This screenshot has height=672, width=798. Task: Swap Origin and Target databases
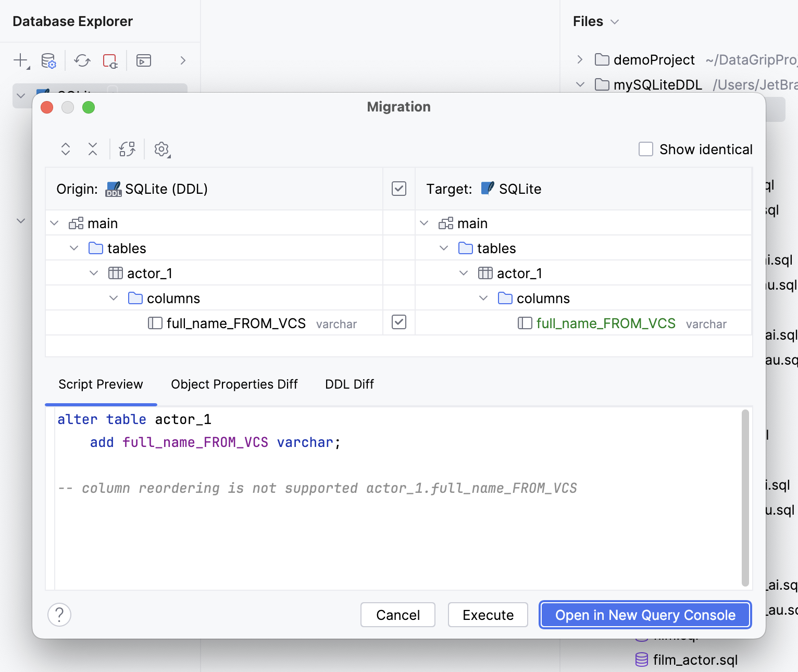[127, 149]
